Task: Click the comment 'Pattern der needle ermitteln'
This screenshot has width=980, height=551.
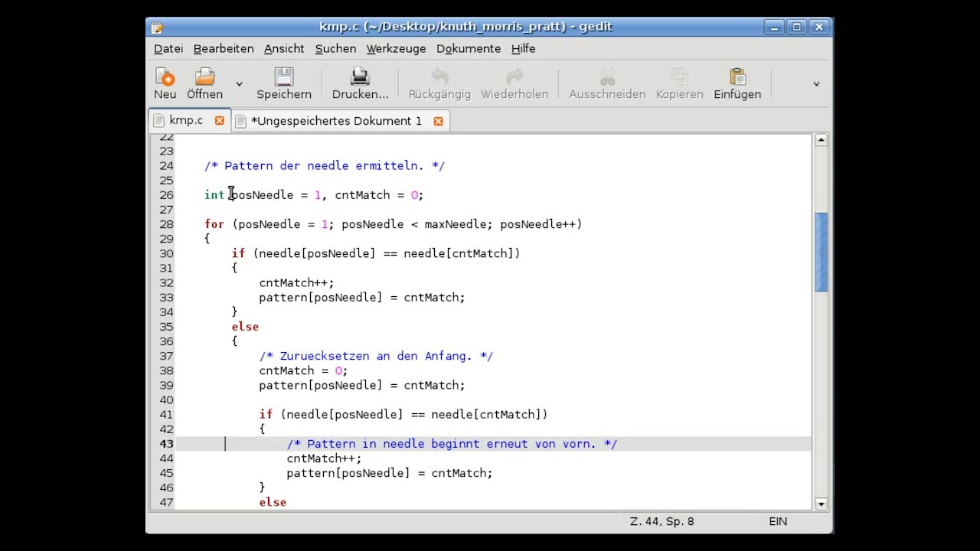Action: 325,165
